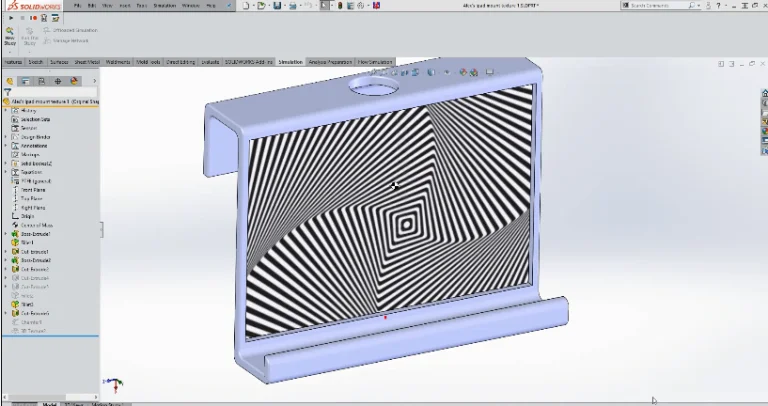The width and height of the screenshot is (768, 406).
Task: Open the DisplayManager appearance tab icon
Action: [x=74, y=81]
